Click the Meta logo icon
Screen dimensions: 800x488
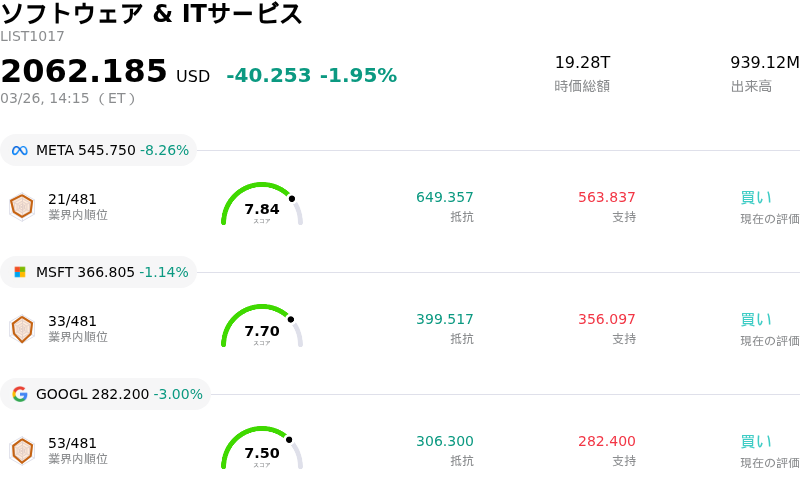pyautogui.click(x=20, y=151)
